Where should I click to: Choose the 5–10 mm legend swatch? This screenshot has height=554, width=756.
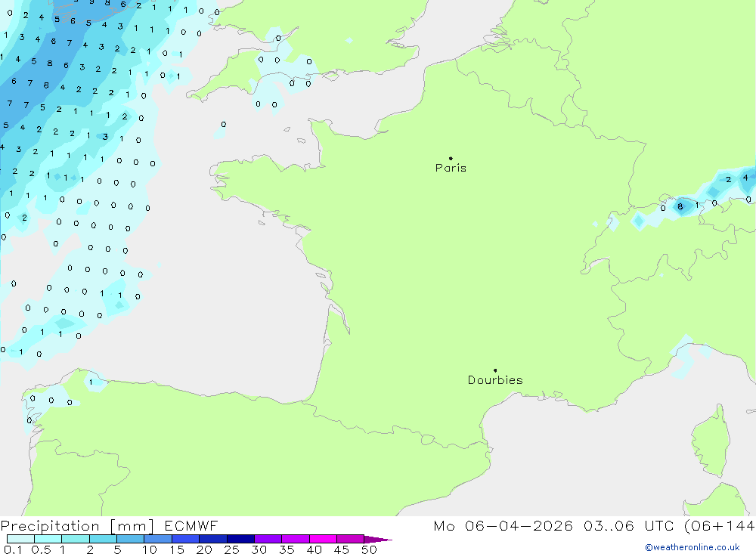131,539
